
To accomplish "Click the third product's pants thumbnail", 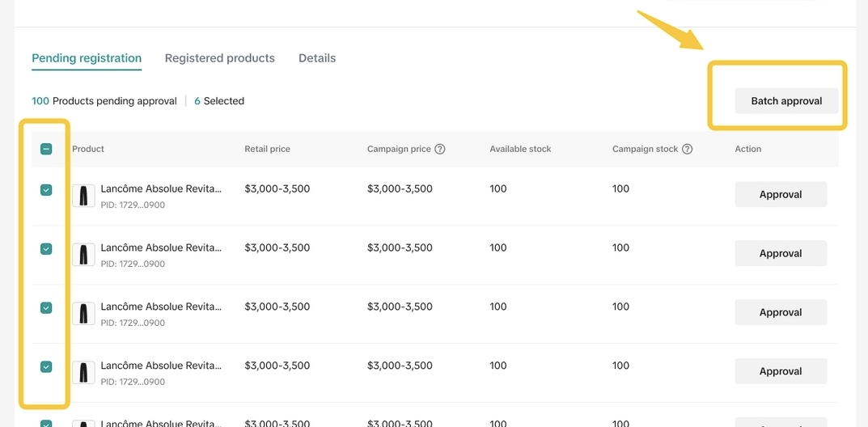I will click(x=83, y=314).
